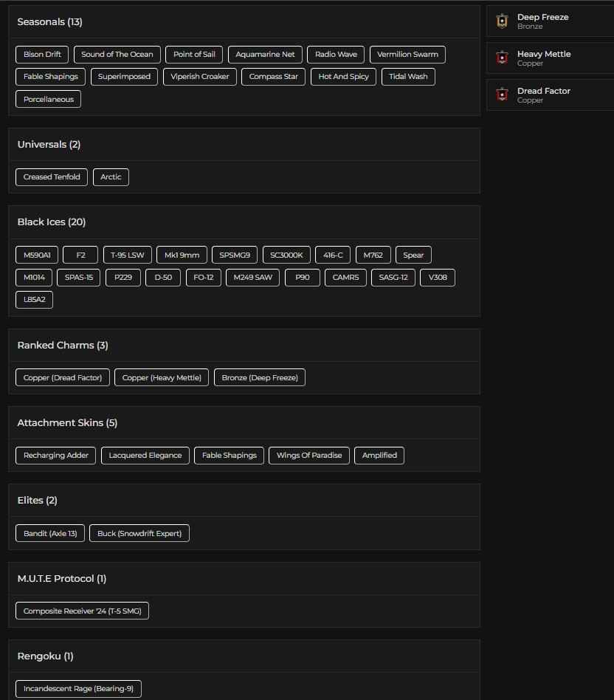Click Composite Receiver '24 (T-5 SMG)
614x700 pixels.
tap(82, 611)
